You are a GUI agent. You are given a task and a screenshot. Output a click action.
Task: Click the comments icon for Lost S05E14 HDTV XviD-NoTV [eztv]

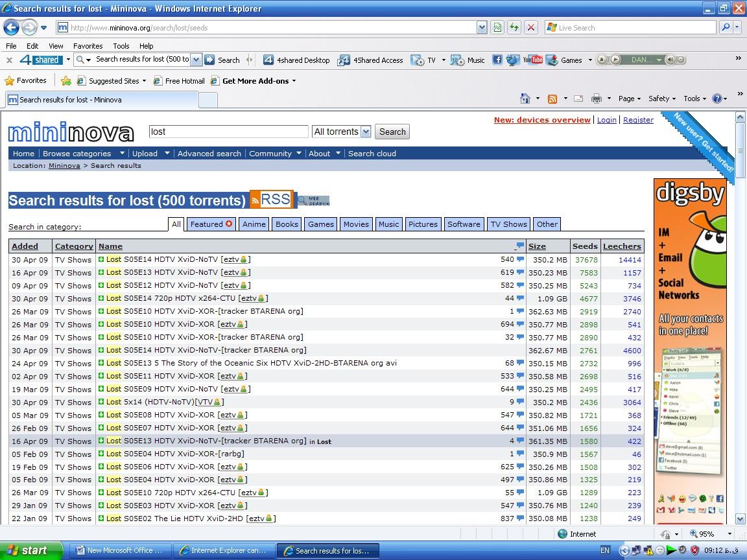(x=520, y=259)
